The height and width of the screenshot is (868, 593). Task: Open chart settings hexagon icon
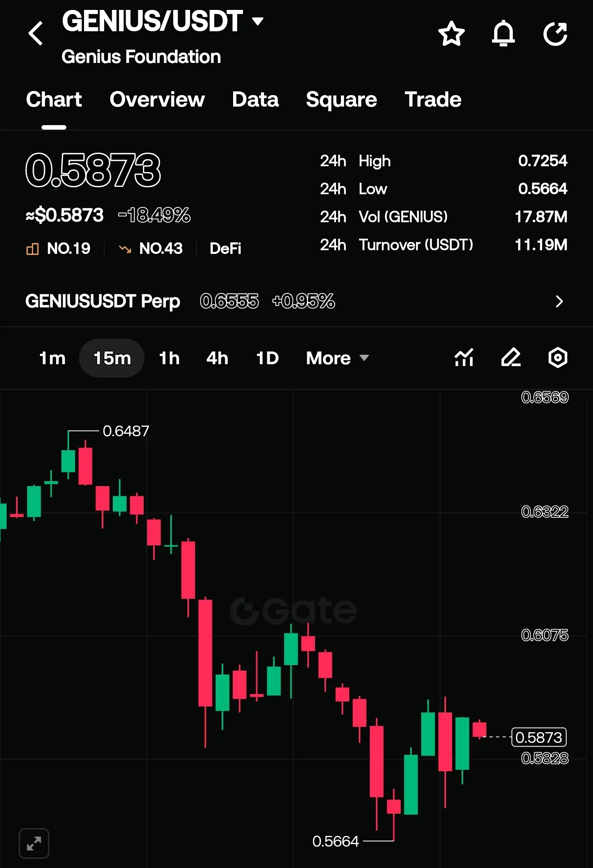[x=558, y=357]
